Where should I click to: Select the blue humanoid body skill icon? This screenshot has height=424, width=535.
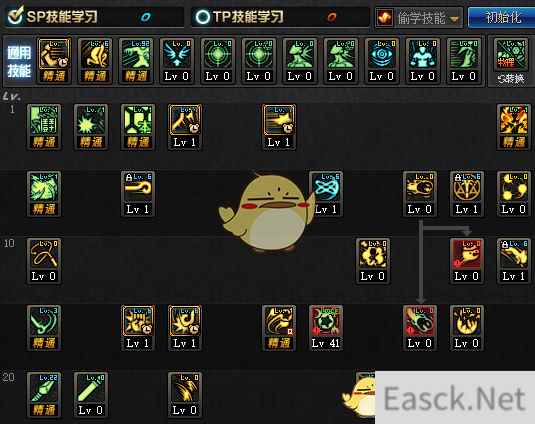422,61
